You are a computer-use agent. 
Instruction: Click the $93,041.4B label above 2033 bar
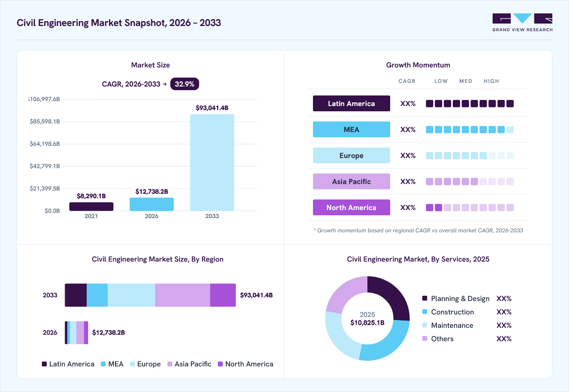tap(212, 108)
